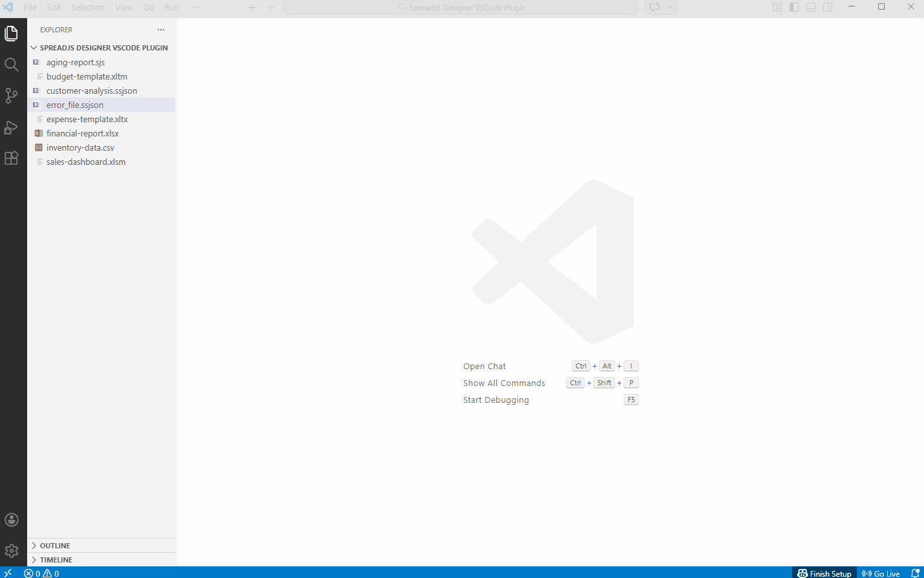Viewport: 924px width, 578px height.
Task: Open the Run menu
Action: [x=171, y=8]
